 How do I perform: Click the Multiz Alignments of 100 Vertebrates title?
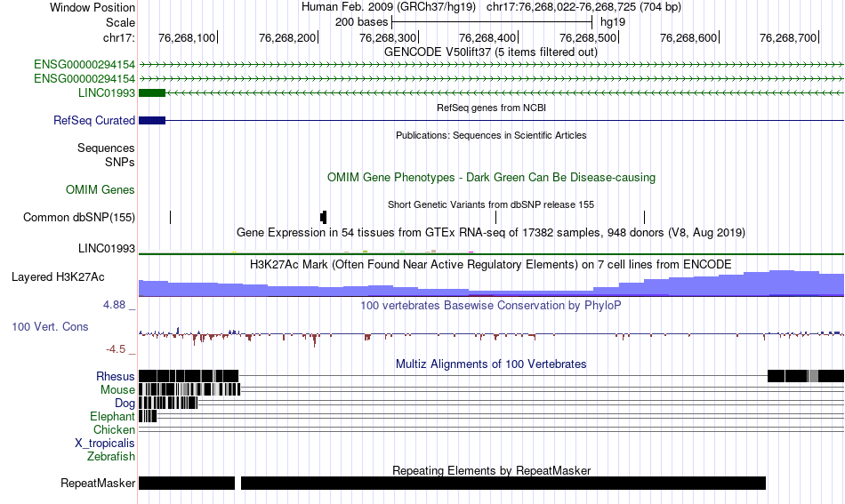(x=491, y=364)
